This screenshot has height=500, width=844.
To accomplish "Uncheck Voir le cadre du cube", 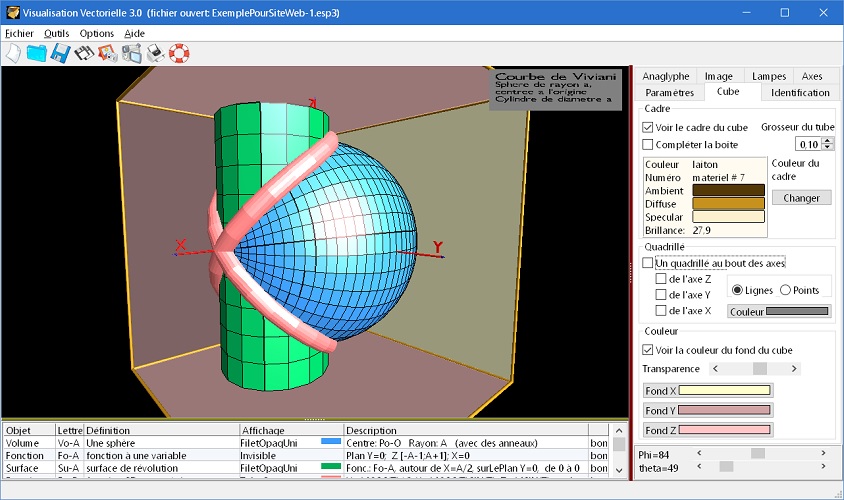I will (x=648, y=128).
